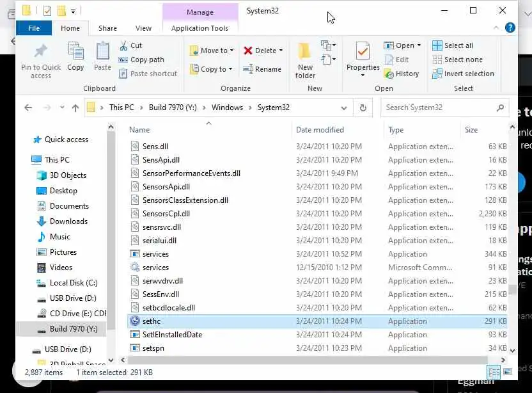Click Select all in ribbon

(x=453, y=45)
